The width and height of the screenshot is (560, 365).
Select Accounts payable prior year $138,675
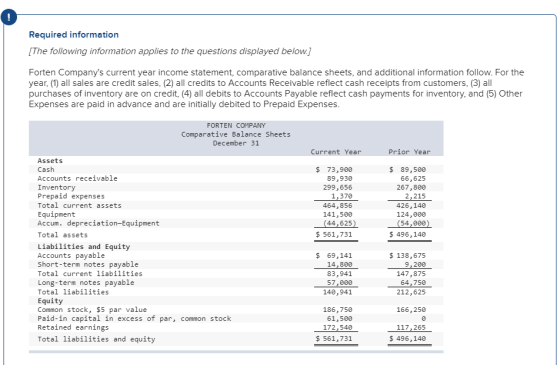pyautogui.click(x=408, y=256)
